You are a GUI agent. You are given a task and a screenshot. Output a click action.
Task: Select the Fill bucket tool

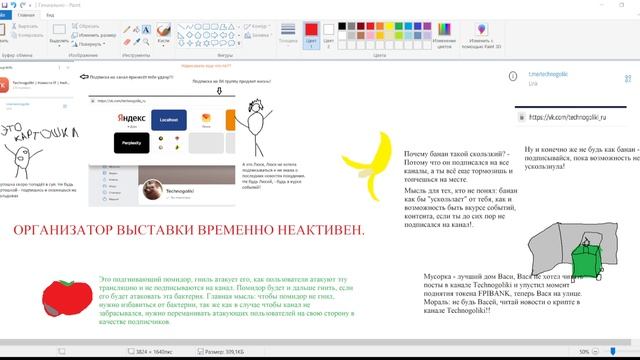(x=136, y=29)
